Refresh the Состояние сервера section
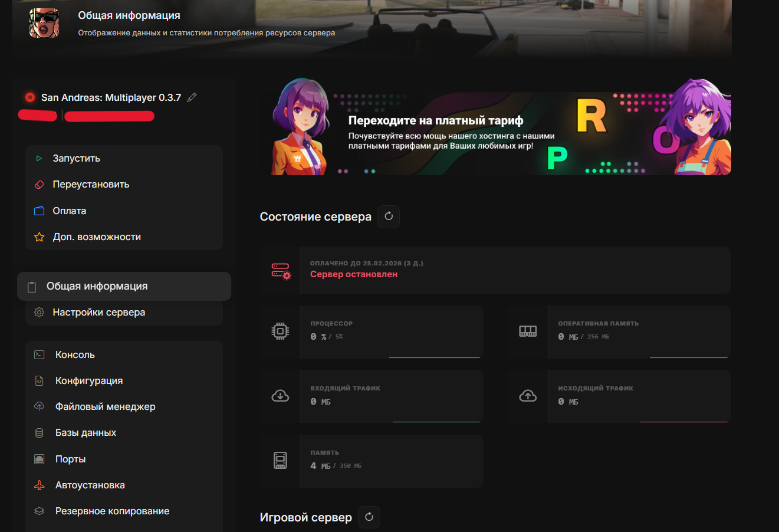The image size is (779, 532). [x=389, y=216]
